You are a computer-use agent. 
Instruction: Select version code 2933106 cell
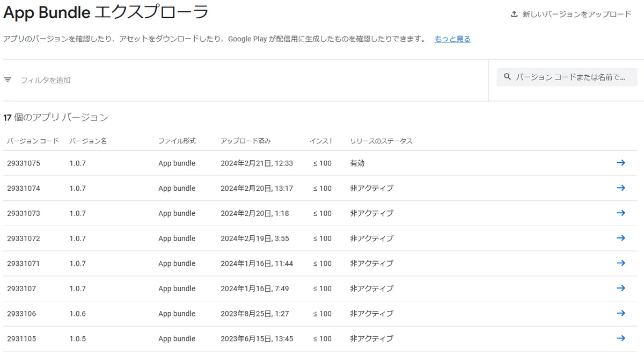click(21, 314)
